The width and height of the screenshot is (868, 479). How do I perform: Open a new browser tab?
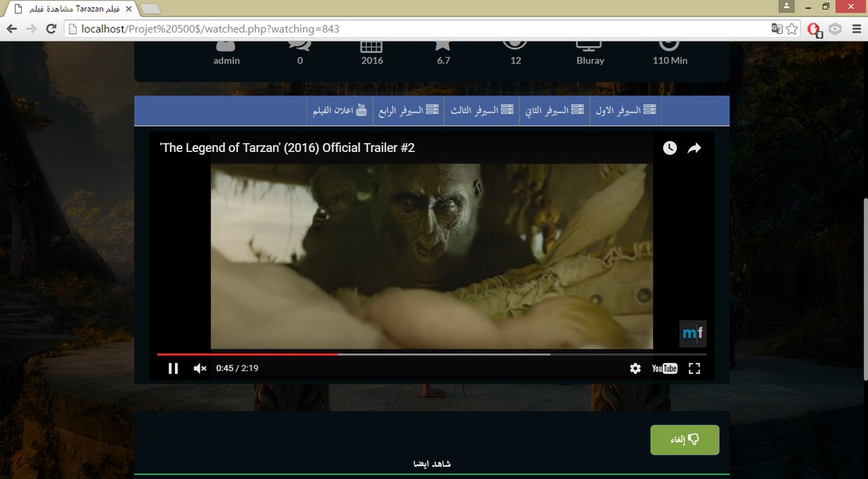[150, 9]
